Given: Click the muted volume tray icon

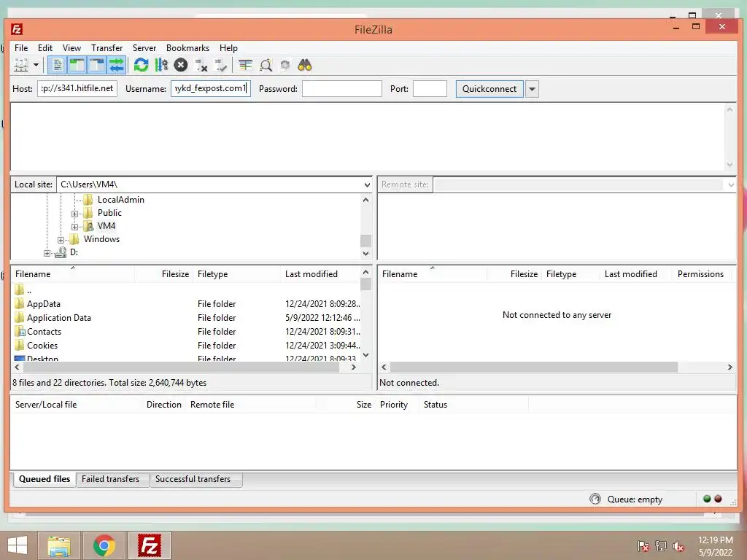Looking at the screenshot, I should (x=678, y=546).
